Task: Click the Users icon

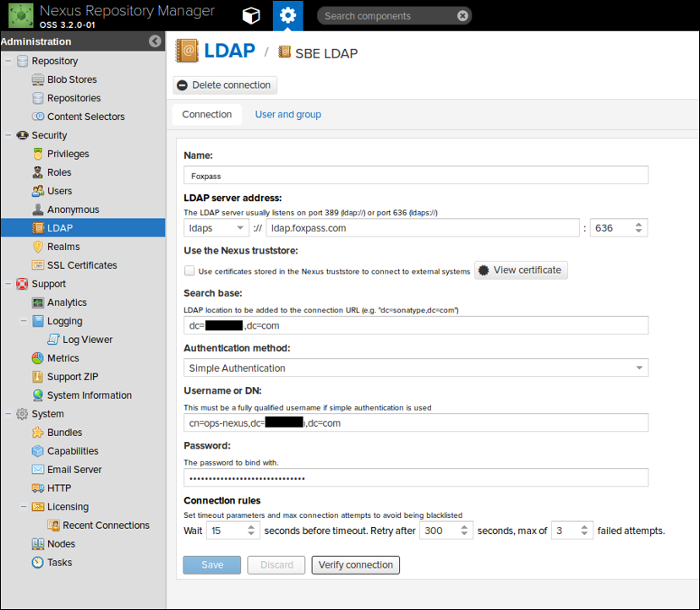Action: [38, 191]
